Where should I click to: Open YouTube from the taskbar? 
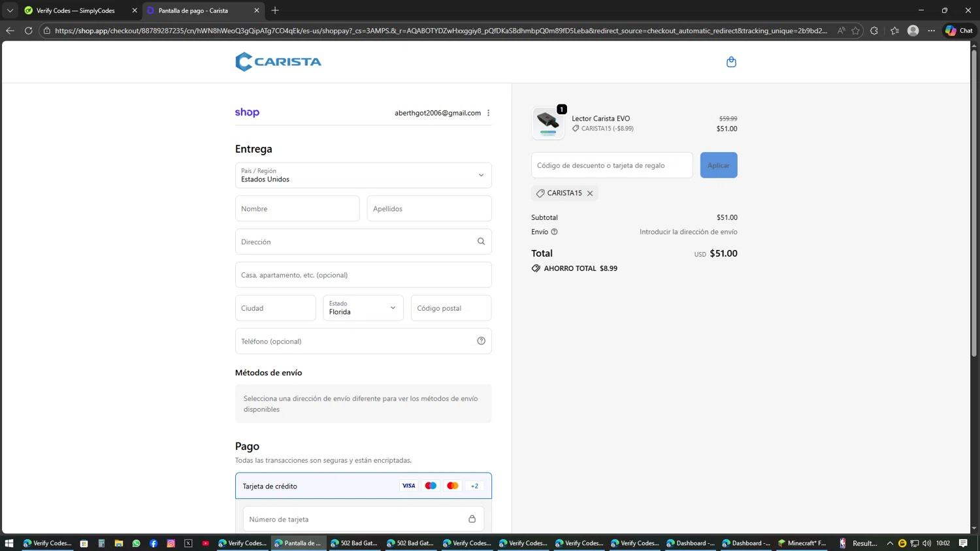(206, 543)
